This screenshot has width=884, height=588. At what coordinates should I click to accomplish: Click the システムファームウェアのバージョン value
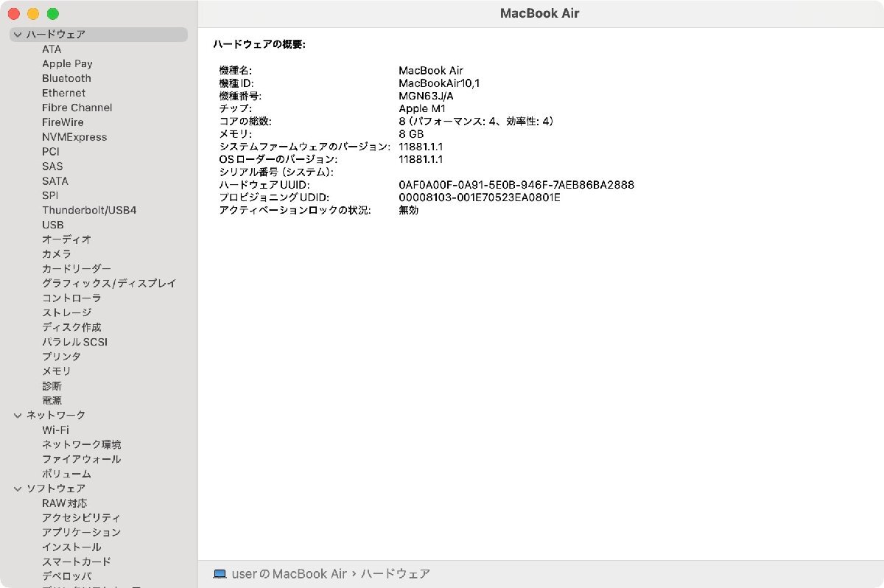[421, 147]
